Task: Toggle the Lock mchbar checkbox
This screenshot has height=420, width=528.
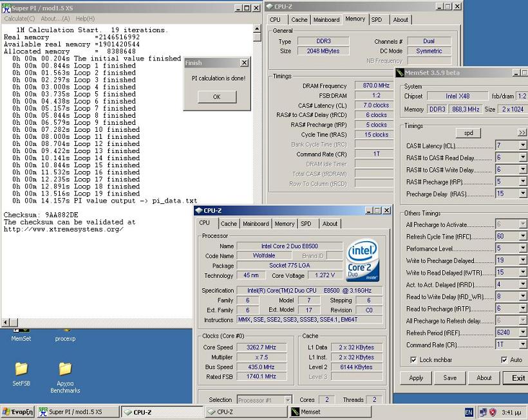Action: tap(413, 360)
